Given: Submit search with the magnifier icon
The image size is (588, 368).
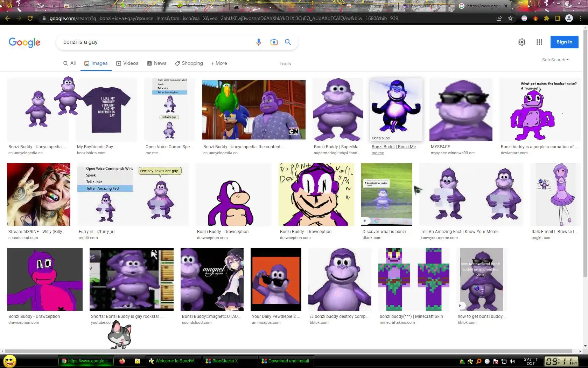Looking at the screenshot, I should pyautogui.click(x=288, y=42).
